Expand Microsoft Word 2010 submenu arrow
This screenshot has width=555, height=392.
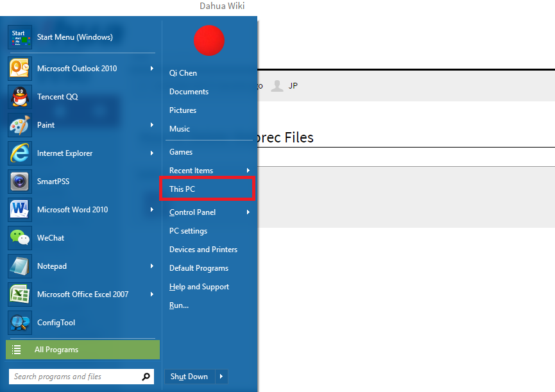tap(152, 209)
